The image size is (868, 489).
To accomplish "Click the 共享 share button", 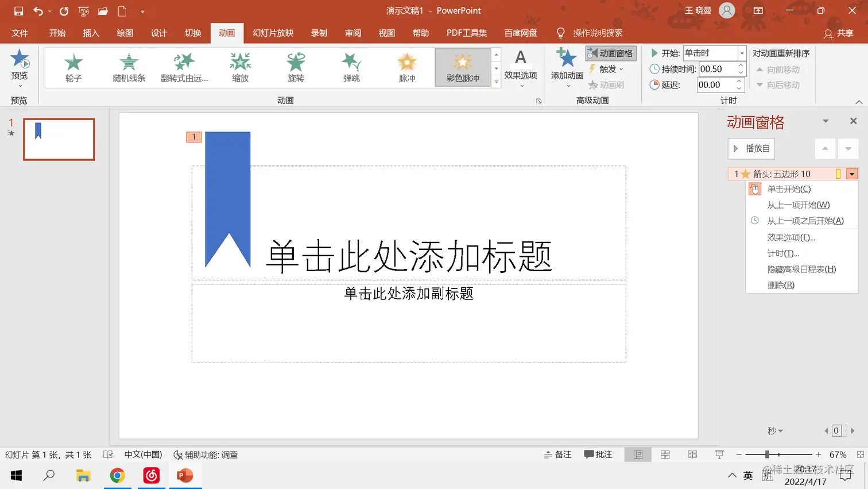I will point(839,33).
